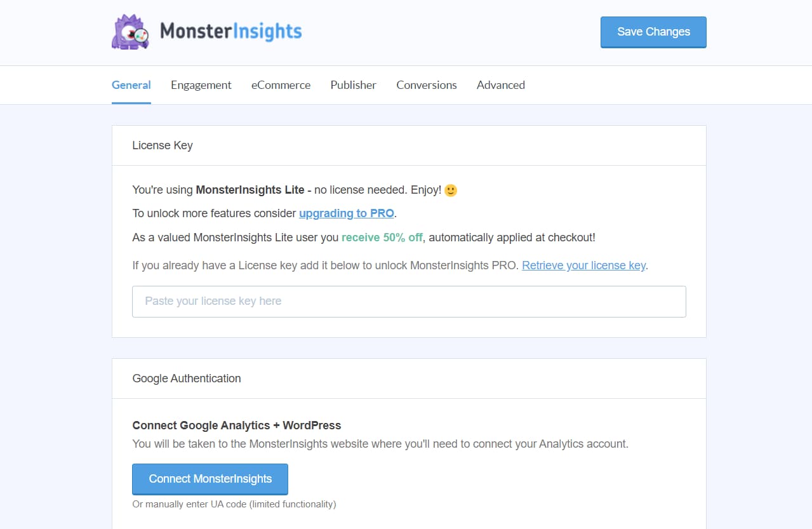Switch to the eCommerce tab

coord(281,84)
